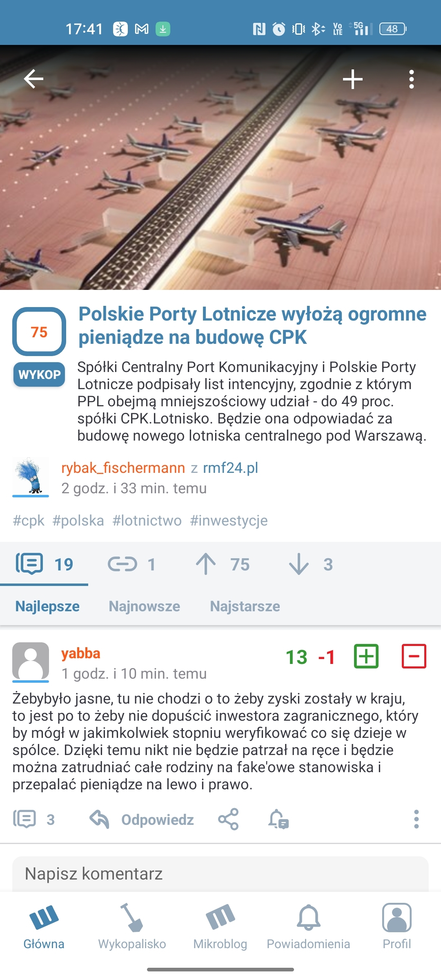Image resolution: width=441 pixels, height=980 pixels.
Task: Upvote yabba's comment with green plus
Action: (x=366, y=656)
